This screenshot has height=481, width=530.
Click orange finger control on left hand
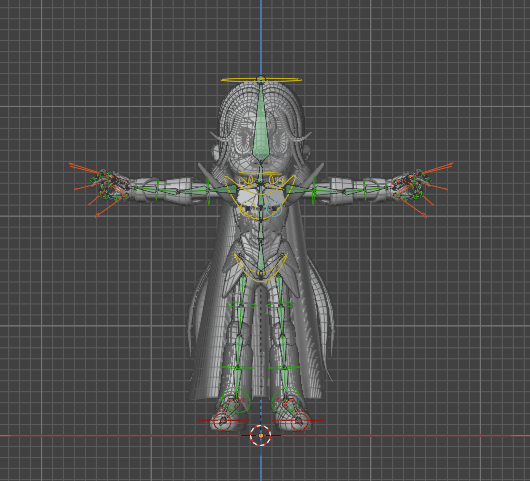[86, 168]
